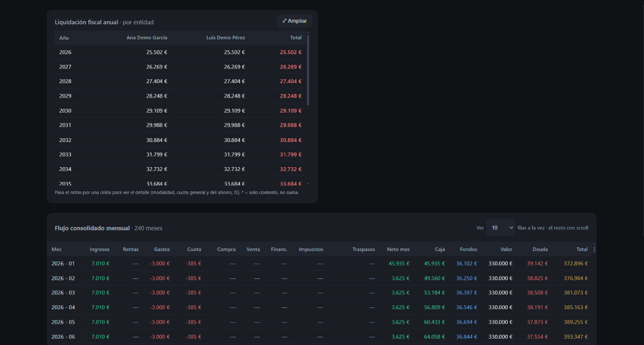Click the Neto mes value 45.935 €
Screen dimensions: 644x345
pyautogui.click(x=399, y=264)
